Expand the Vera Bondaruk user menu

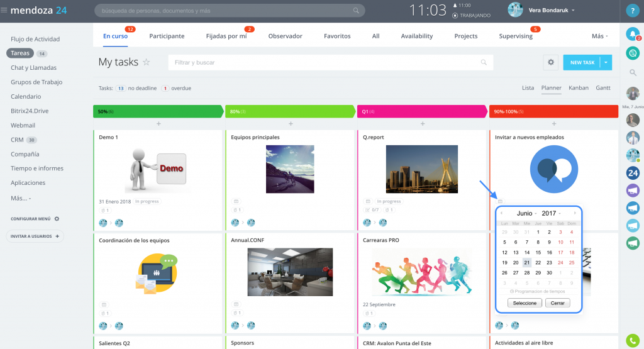(573, 11)
